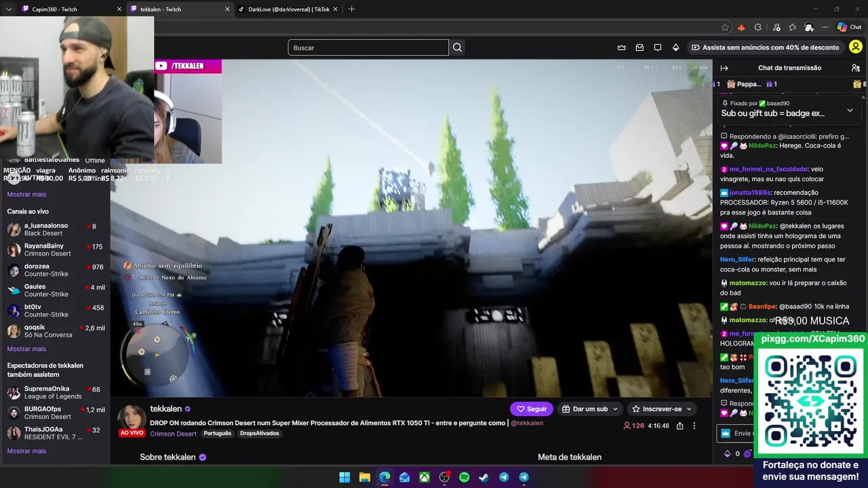Switch to the DarkLove TikTok tab
This screenshot has height=488, width=868.
point(288,9)
